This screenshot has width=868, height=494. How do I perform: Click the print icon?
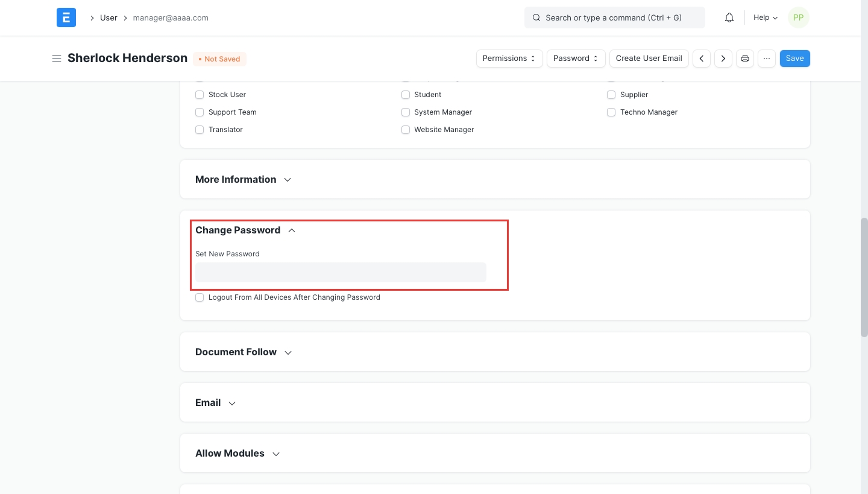click(x=745, y=59)
